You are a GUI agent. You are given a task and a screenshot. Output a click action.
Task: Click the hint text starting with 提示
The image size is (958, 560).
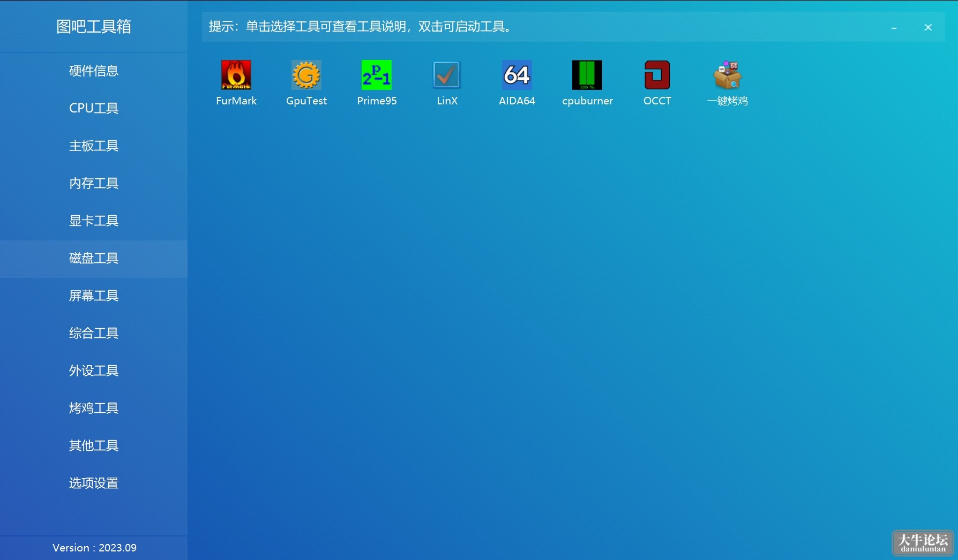point(360,26)
